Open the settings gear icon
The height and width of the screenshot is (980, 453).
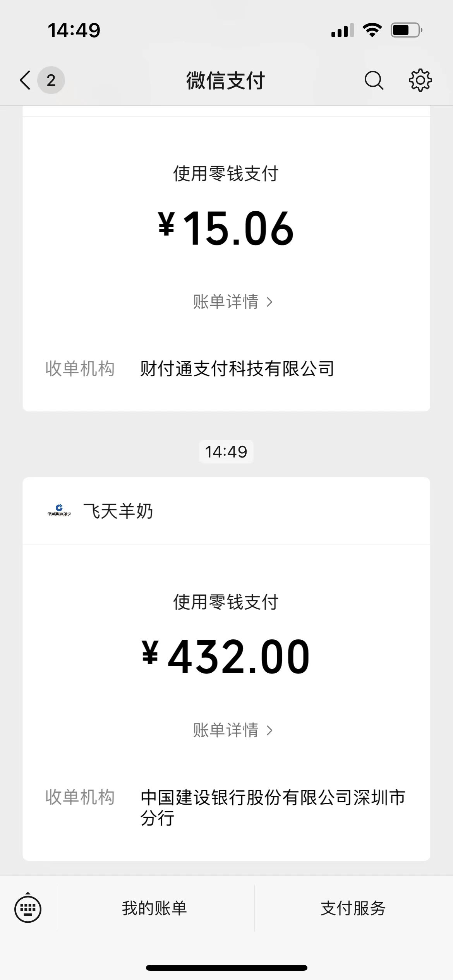pyautogui.click(x=420, y=81)
